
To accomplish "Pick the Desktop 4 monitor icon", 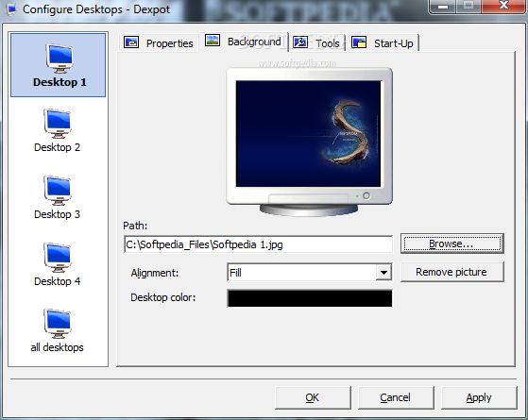I will [58, 258].
